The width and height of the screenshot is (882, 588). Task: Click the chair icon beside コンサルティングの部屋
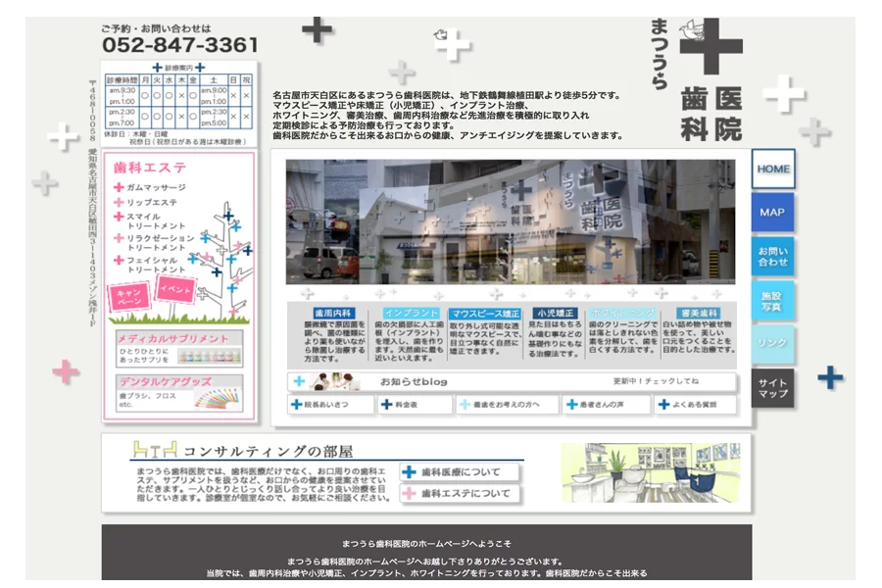pos(155,449)
